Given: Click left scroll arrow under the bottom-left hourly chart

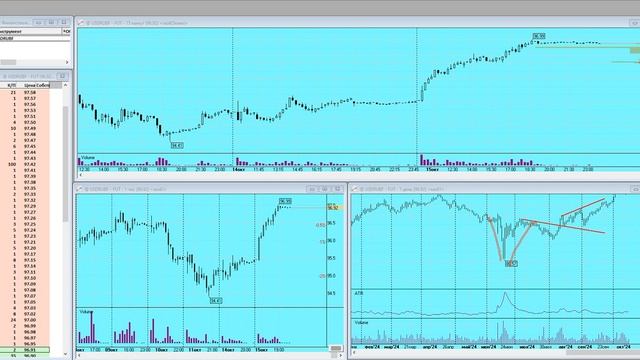Looking at the screenshot, I should click(x=79, y=356).
